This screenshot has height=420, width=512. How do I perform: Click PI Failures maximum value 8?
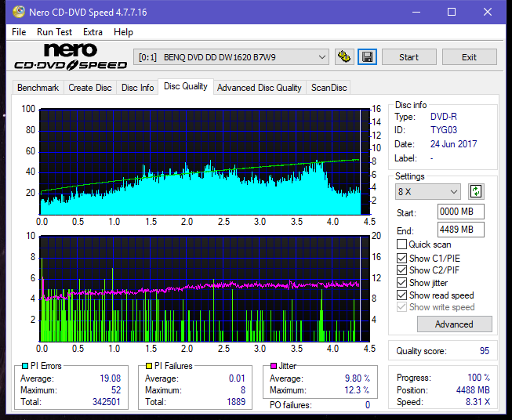[243, 390]
